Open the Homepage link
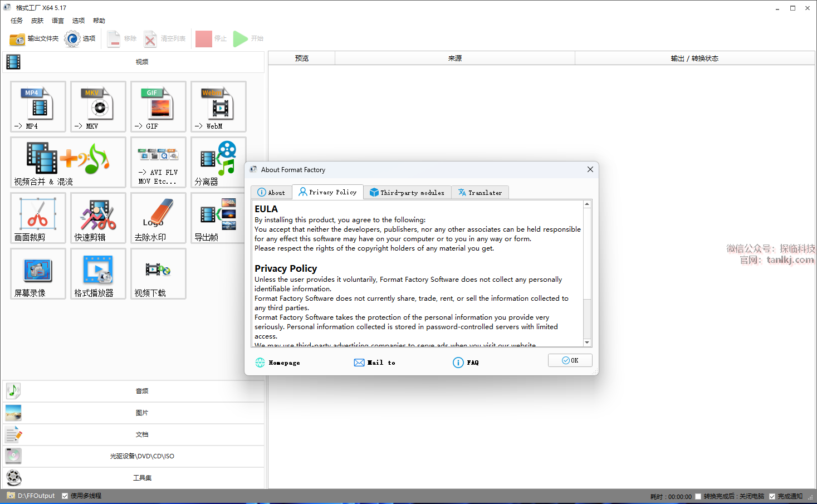This screenshot has height=504, width=817. (x=278, y=363)
